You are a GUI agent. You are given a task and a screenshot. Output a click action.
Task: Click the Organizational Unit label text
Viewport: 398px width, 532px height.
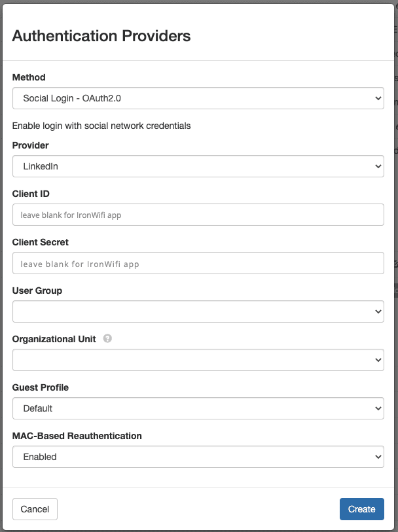[54, 339]
